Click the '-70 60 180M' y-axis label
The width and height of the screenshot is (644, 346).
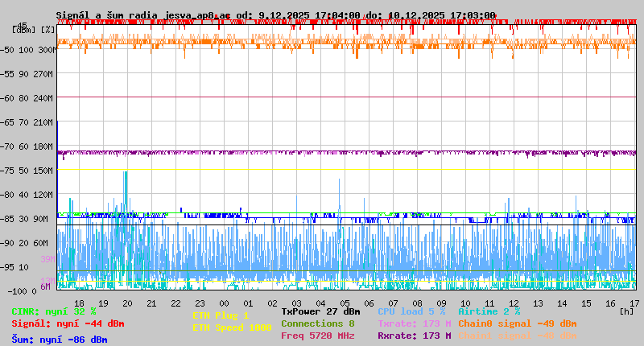point(27,146)
